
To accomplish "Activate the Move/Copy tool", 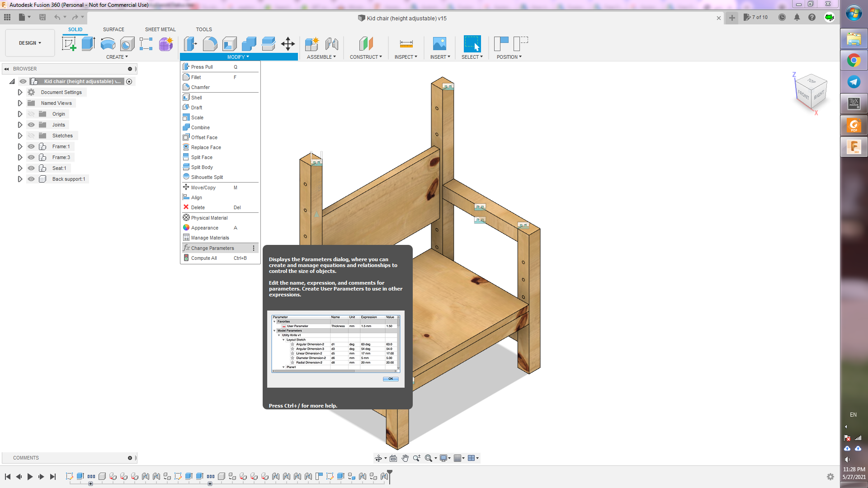I will (203, 187).
